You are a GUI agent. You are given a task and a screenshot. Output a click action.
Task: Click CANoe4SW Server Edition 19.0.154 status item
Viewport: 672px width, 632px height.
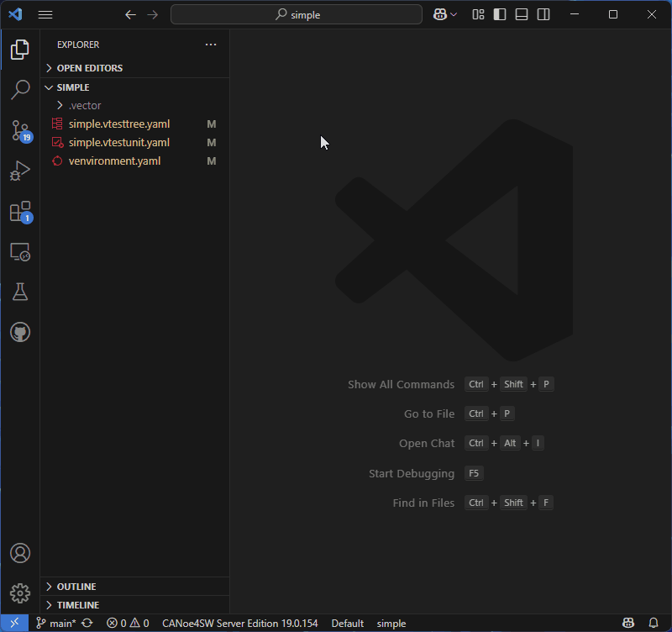240,623
